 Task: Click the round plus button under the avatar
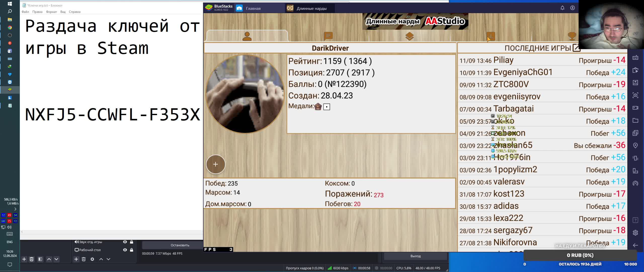(x=216, y=164)
